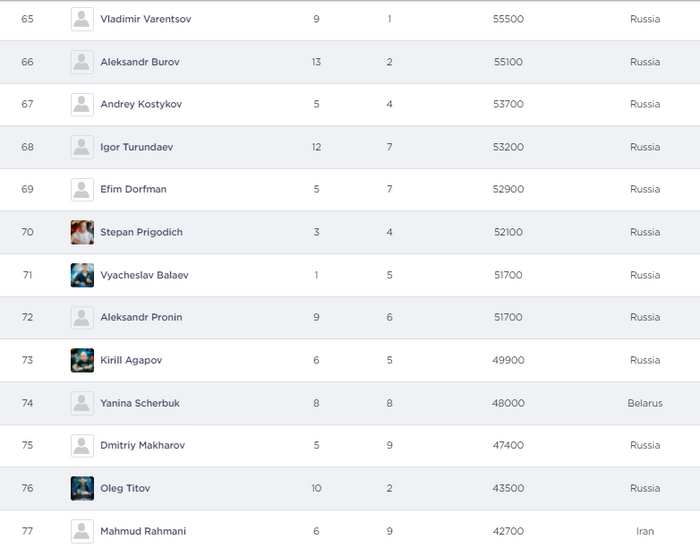Select the rank 73 row number
Viewport: 700px width, 548px height.
(27, 360)
